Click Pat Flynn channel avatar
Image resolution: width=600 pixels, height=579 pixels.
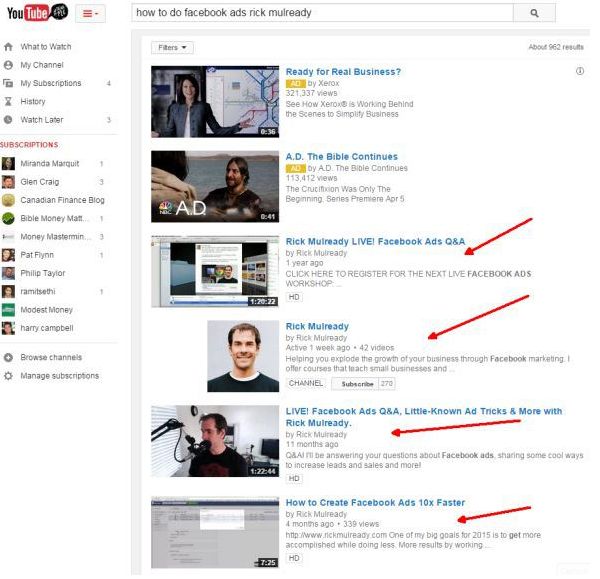pyautogui.click(x=8, y=255)
